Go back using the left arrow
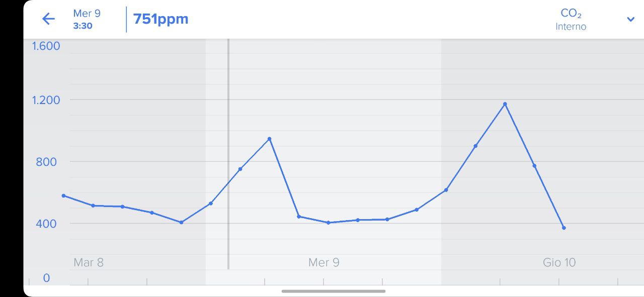 click(48, 19)
